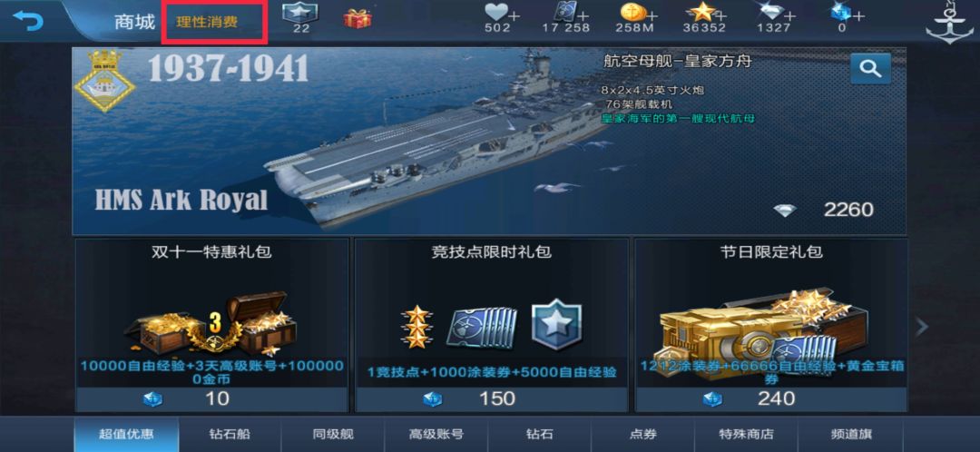Open the red gift box icon

(x=358, y=18)
